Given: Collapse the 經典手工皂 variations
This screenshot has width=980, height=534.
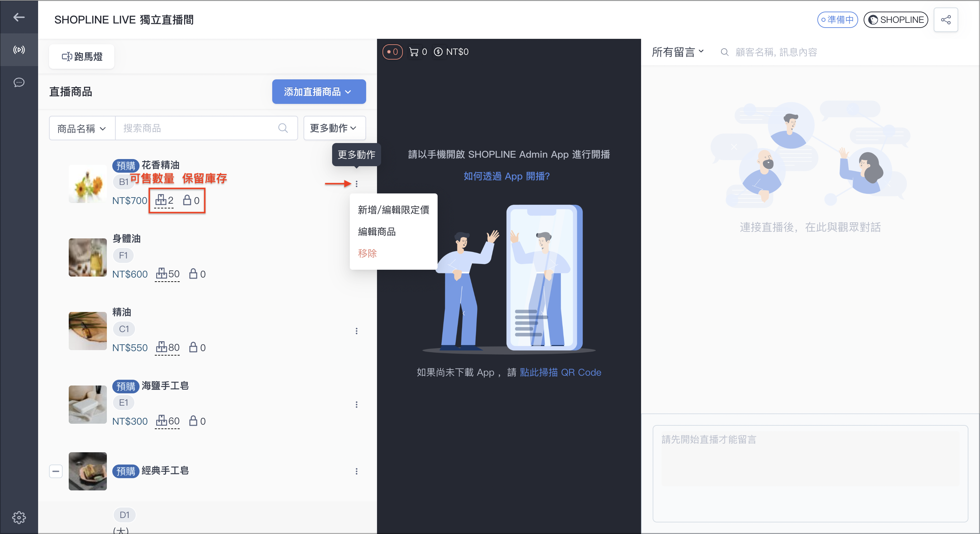Looking at the screenshot, I should [x=56, y=472].
